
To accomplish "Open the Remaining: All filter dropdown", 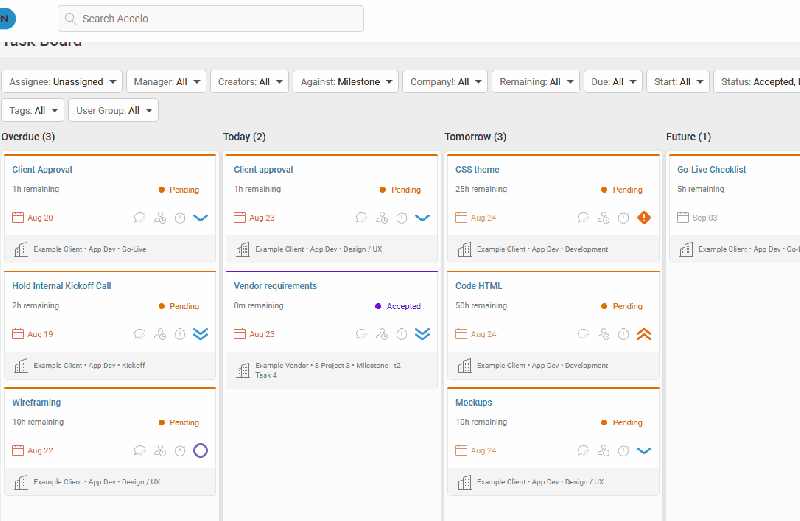I will (x=536, y=82).
